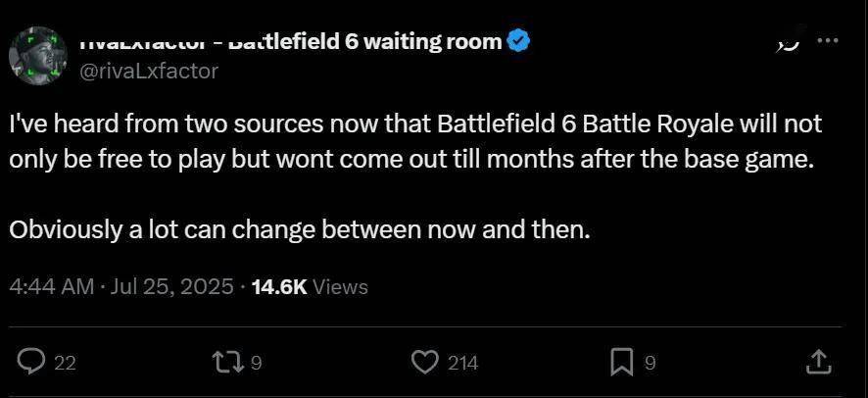The image size is (868, 398).
Task: Like the tweet with the heart icon
Action: tap(424, 362)
